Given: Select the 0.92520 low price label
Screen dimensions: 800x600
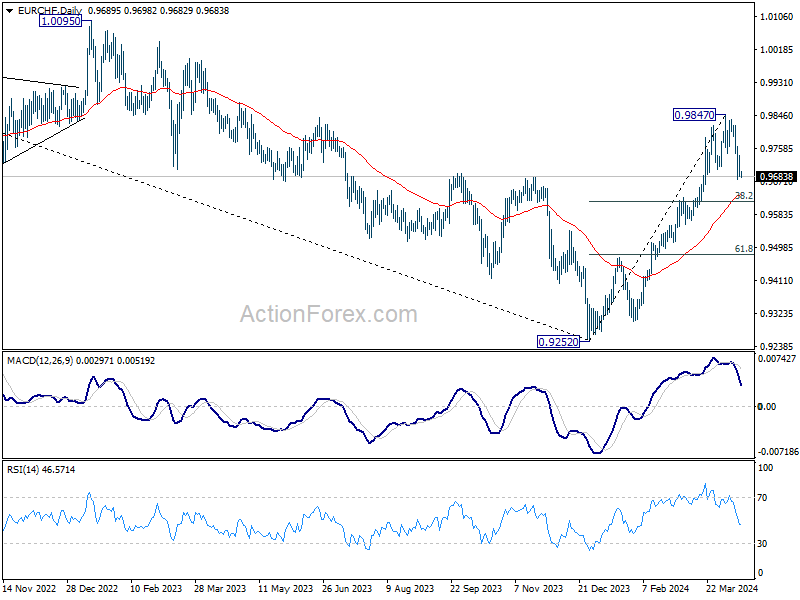Looking at the screenshot, I should (559, 342).
